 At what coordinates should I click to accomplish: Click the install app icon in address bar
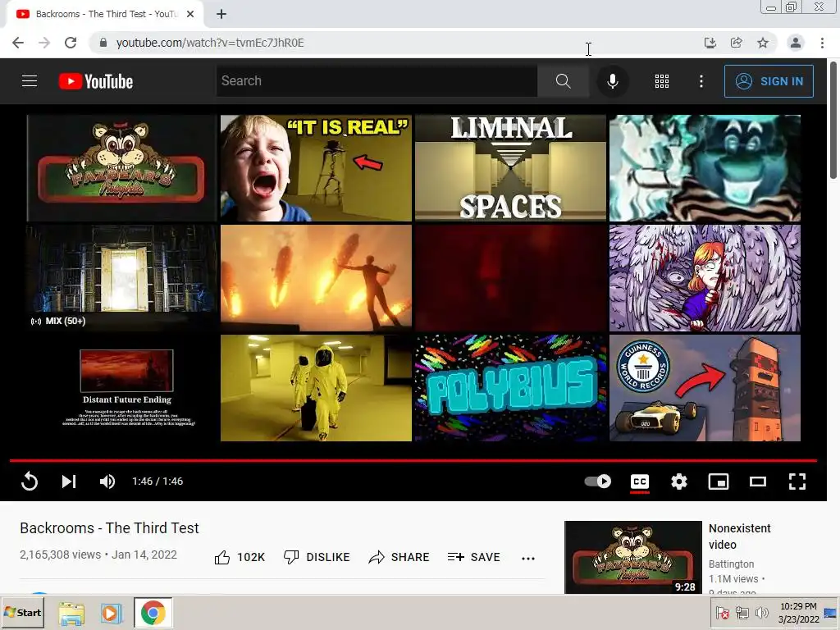pos(710,43)
